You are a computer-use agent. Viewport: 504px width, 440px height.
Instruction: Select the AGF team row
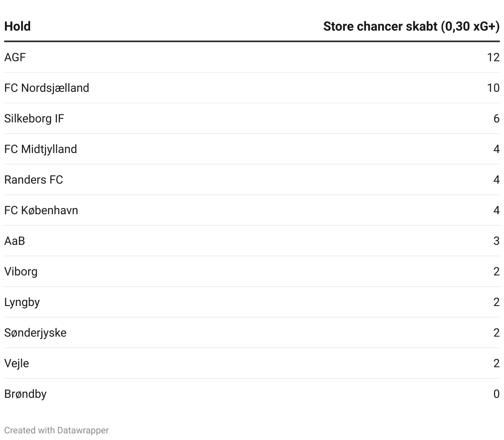click(x=252, y=57)
